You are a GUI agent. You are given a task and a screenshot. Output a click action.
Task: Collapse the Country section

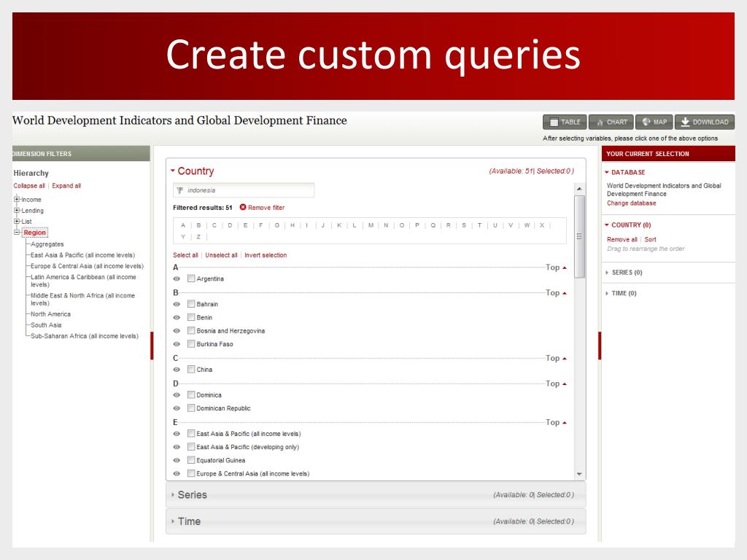[173, 171]
